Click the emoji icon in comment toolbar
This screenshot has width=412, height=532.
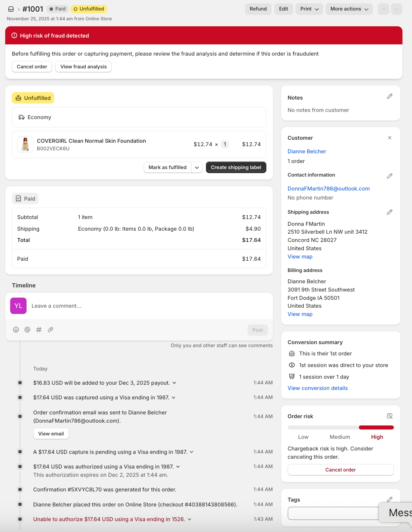pos(16,330)
